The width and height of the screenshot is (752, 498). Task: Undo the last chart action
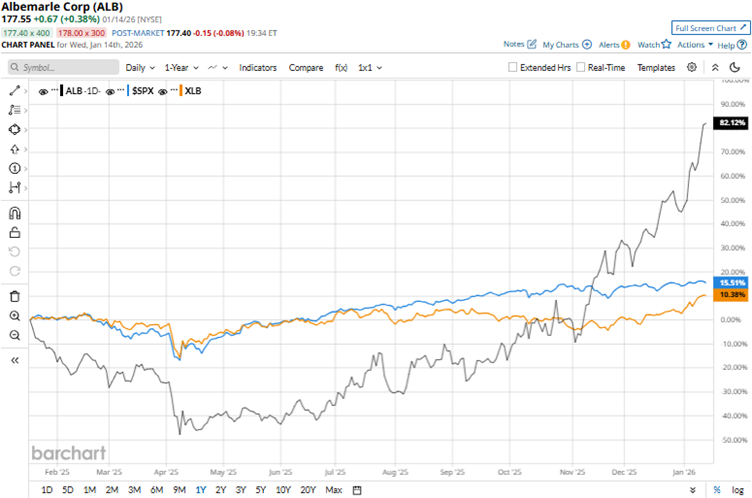(x=15, y=252)
